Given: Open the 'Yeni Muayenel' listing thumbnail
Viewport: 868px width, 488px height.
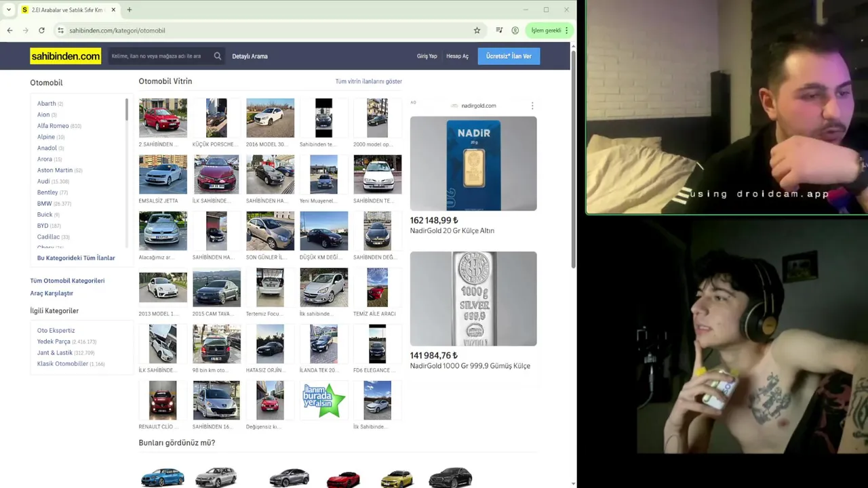Looking at the screenshot, I should 323,174.
